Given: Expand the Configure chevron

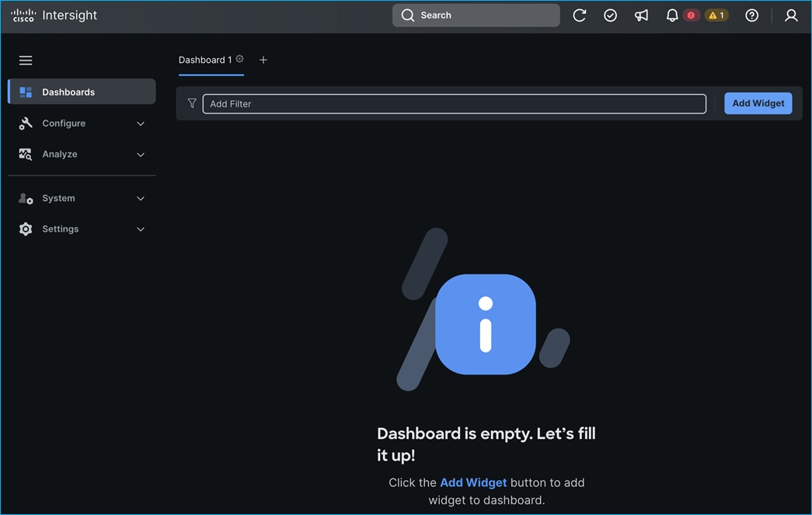Looking at the screenshot, I should 141,124.
